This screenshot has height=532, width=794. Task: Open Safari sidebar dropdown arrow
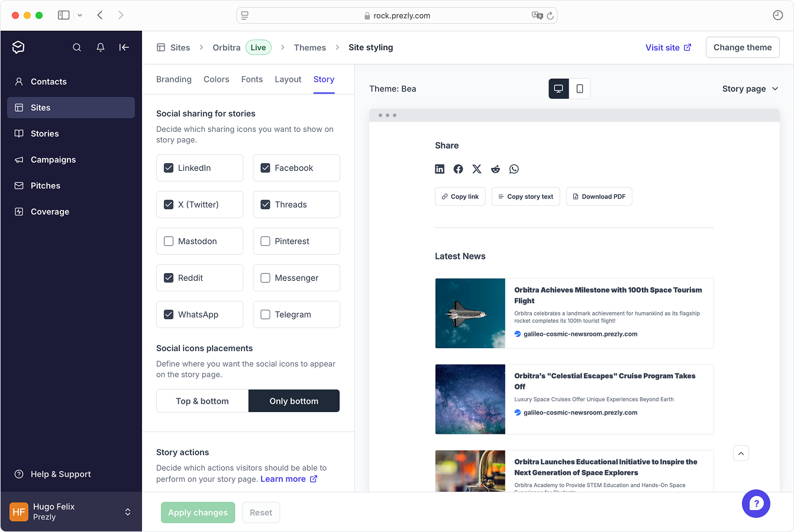(x=80, y=15)
